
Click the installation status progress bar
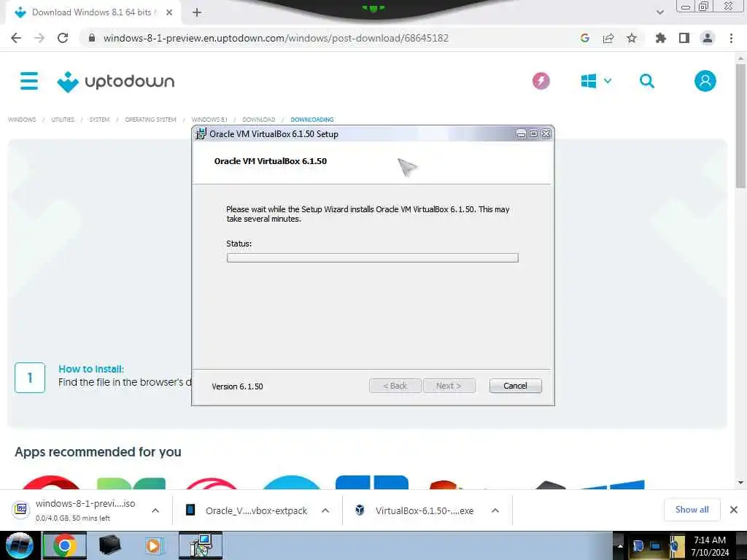[373, 257]
